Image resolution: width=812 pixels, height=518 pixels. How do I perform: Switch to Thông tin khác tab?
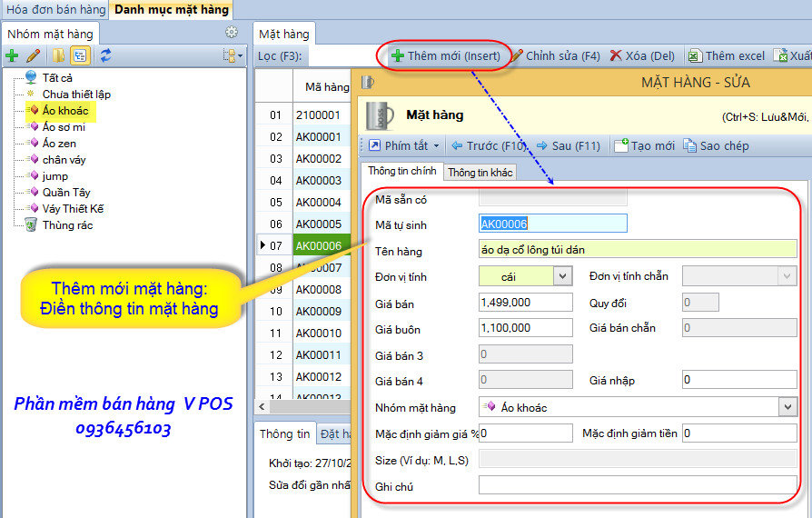480,173
